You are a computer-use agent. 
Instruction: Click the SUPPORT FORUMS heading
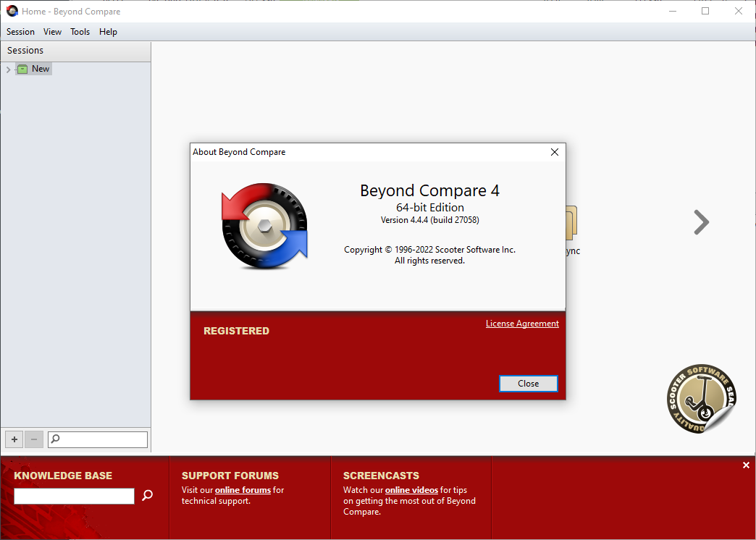(230, 476)
